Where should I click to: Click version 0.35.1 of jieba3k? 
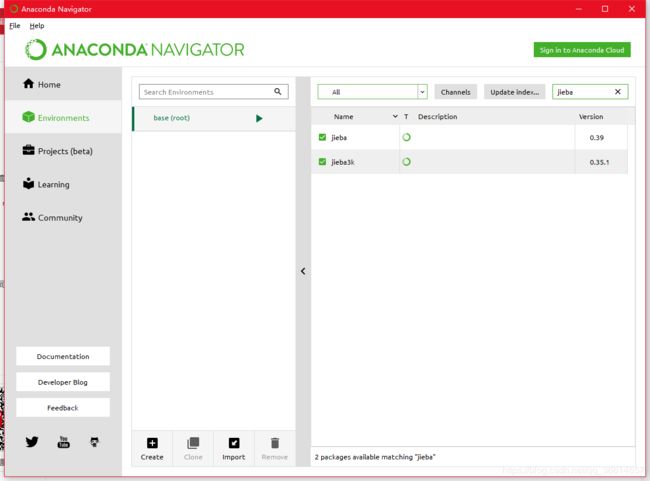click(599, 162)
